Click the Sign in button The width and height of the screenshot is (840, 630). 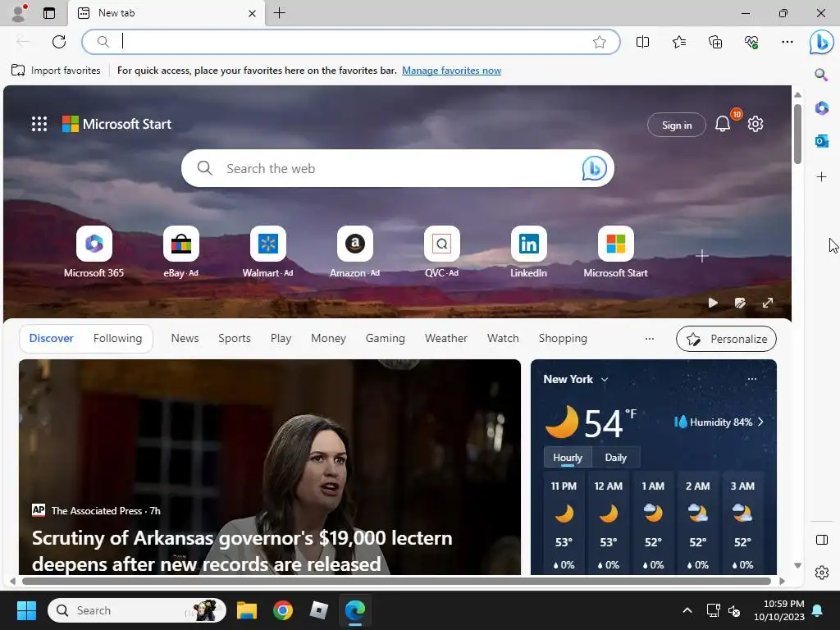(x=677, y=125)
